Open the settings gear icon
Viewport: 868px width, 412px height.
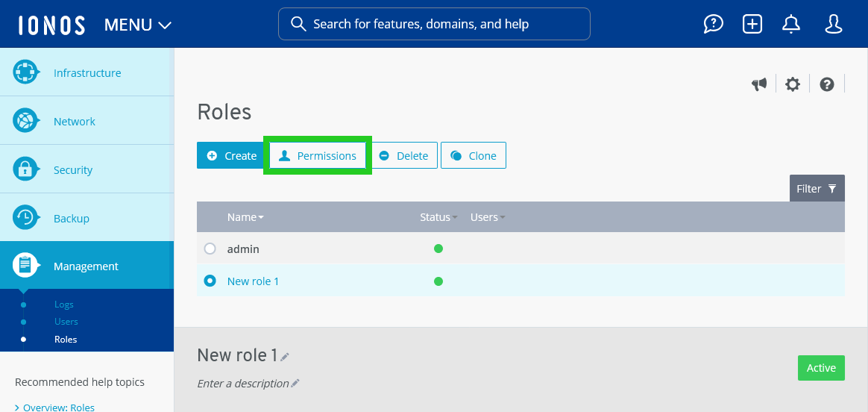click(x=793, y=84)
